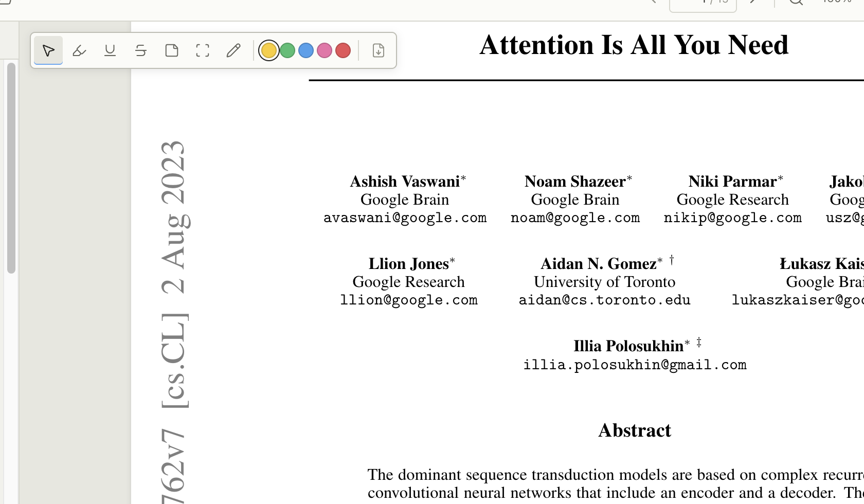Screen dimensions: 864x504
Task: Activate the highlighter tool
Action: click(x=79, y=50)
